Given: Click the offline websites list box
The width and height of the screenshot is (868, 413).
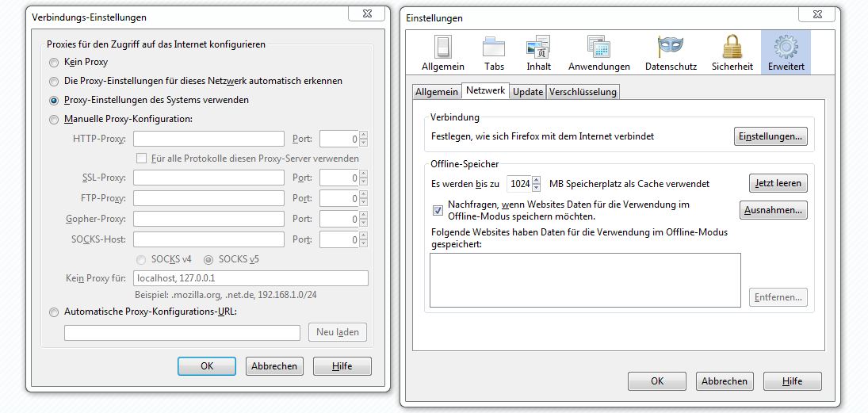Looking at the screenshot, I should tap(585, 280).
